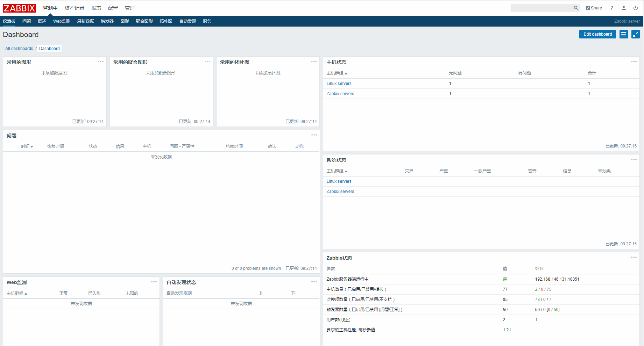Open the 报表 main menu

tap(96, 8)
